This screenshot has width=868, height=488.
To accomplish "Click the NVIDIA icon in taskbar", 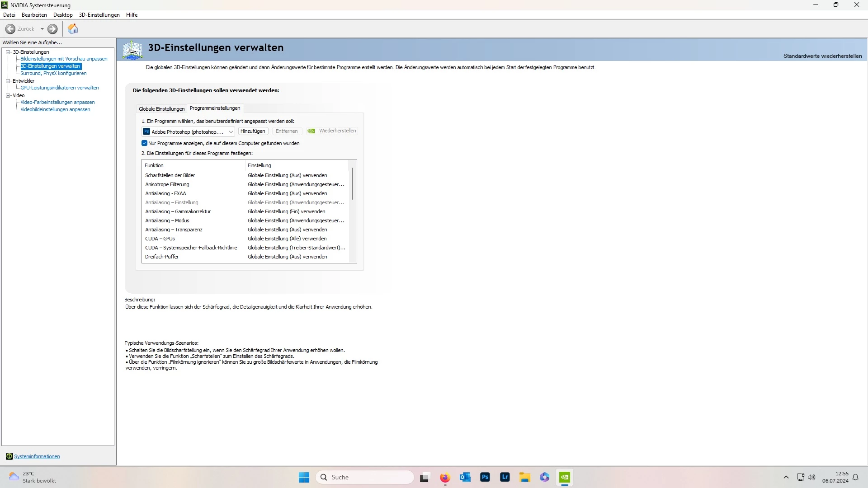I will click(564, 477).
